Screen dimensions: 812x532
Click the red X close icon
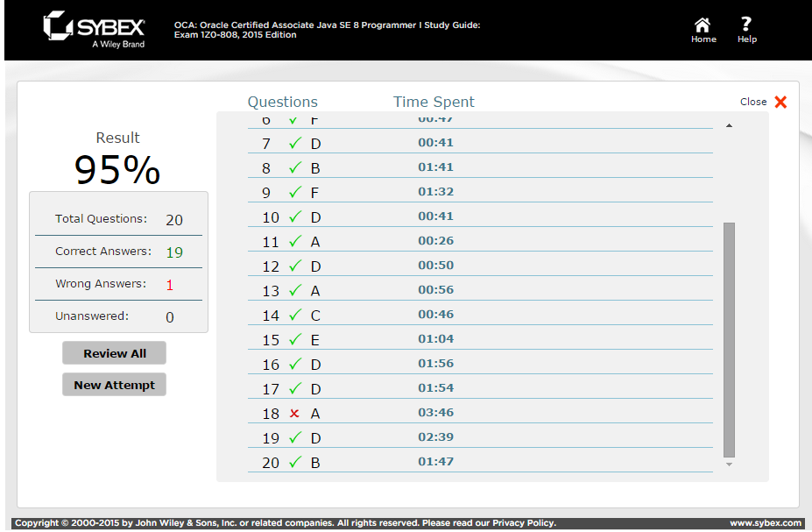click(x=780, y=102)
